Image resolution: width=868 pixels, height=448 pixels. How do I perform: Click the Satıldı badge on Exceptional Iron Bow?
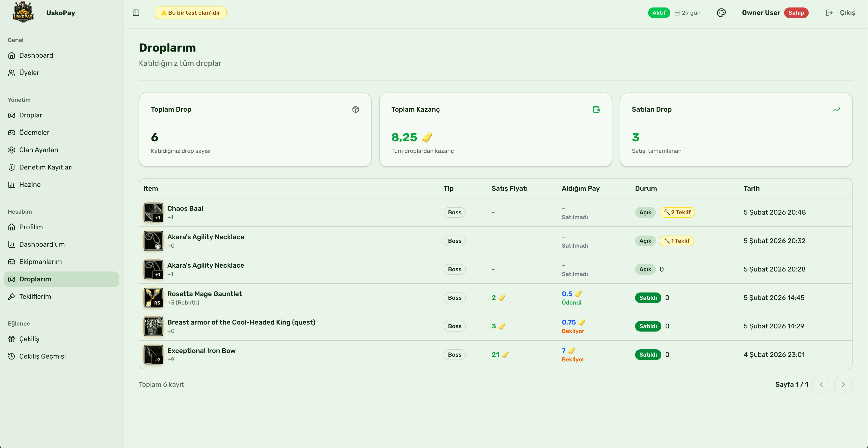[x=648, y=354]
